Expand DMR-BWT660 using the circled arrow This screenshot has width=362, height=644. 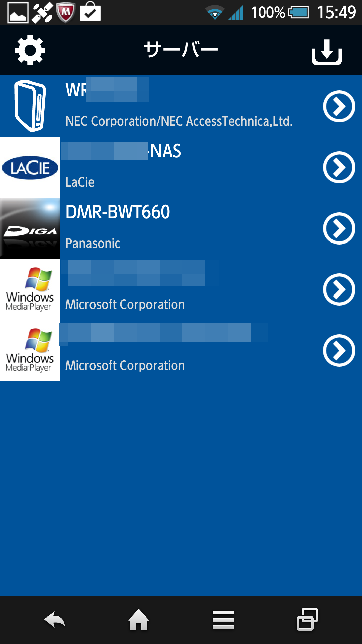tap(339, 228)
